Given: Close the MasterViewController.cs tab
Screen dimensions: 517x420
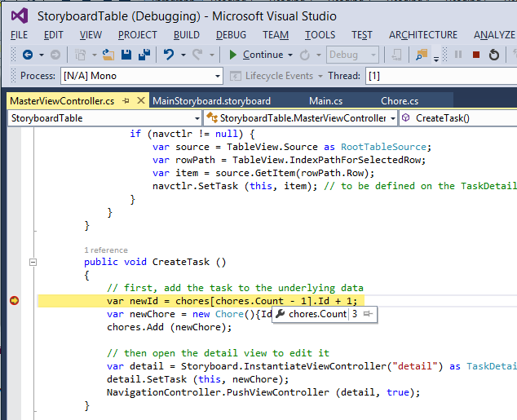Looking at the screenshot, I should [x=141, y=100].
